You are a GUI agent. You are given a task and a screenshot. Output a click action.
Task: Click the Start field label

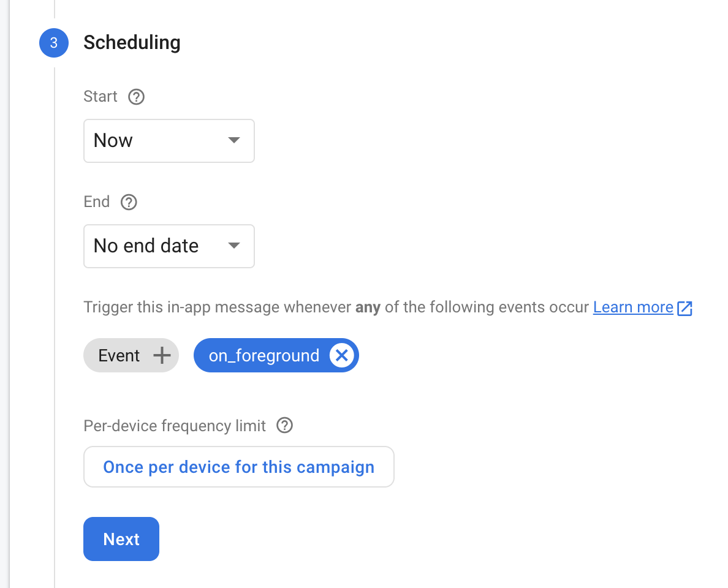tap(100, 97)
